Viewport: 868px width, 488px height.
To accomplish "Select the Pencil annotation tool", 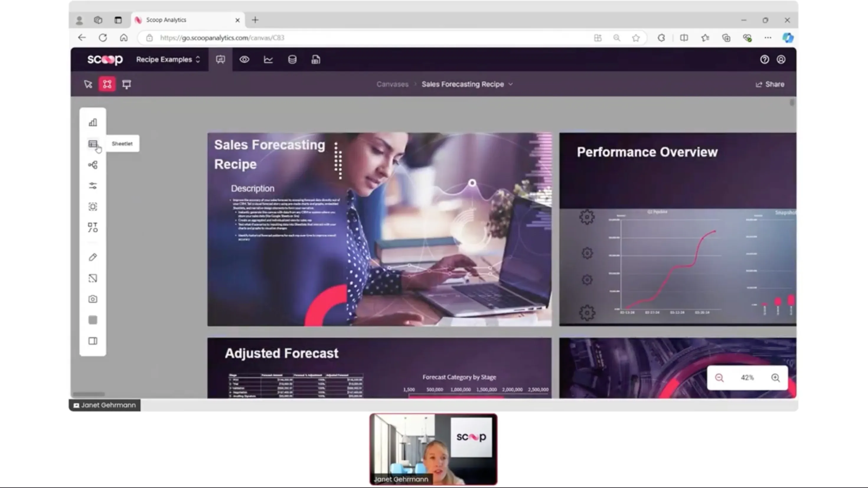I will (93, 257).
